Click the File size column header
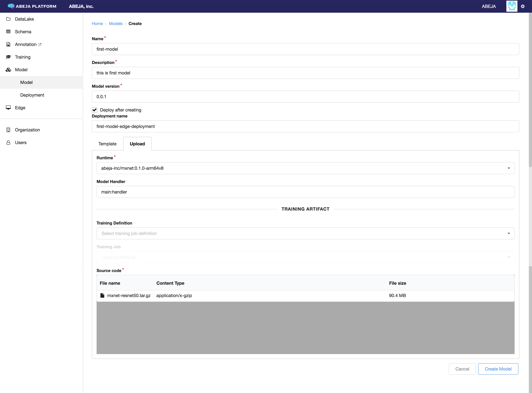The width and height of the screenshot is (532, 393). click(398, 283)
